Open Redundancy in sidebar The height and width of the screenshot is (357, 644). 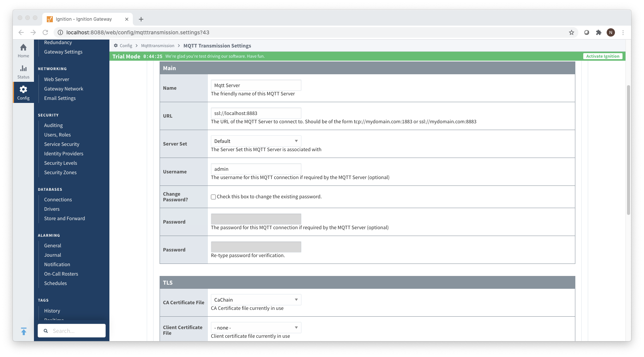pyautogui.click(x=58, y=43)
